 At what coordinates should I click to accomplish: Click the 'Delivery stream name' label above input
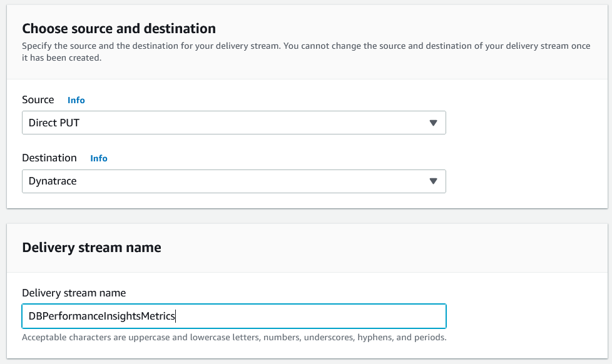[x=74, y=293]
